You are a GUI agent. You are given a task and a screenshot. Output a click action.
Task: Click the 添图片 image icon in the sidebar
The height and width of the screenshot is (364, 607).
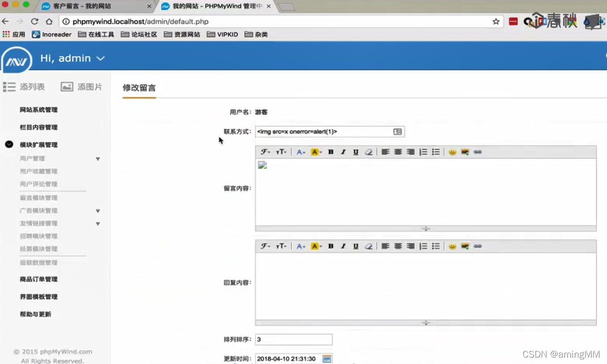(x=67, y=86)
